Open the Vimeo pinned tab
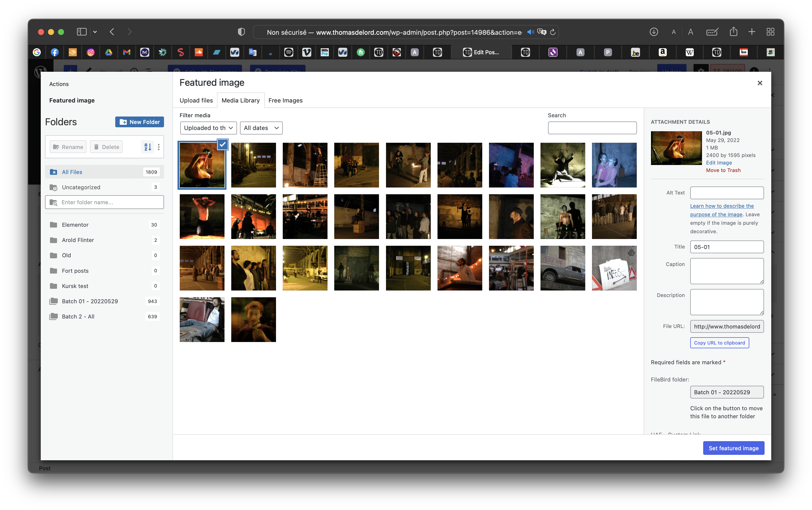Image resolution: width=812 pixels, height=510 pixels. point(306,52)
